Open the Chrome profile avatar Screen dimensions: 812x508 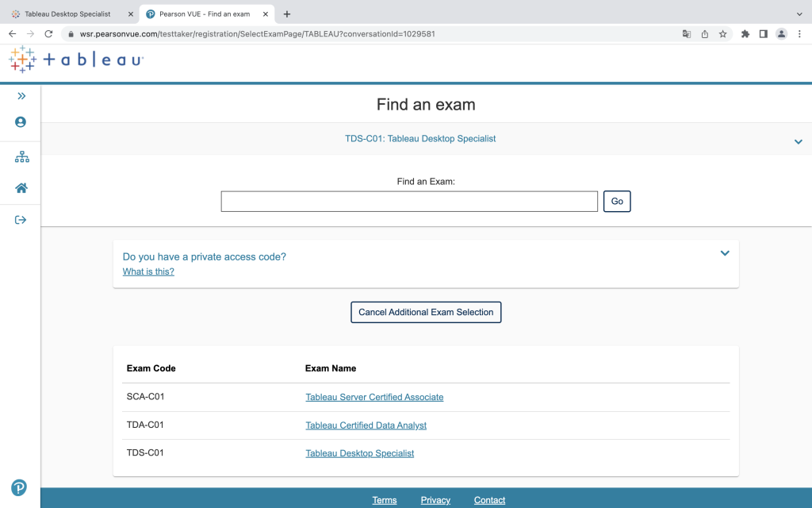(x=781, y=34)
